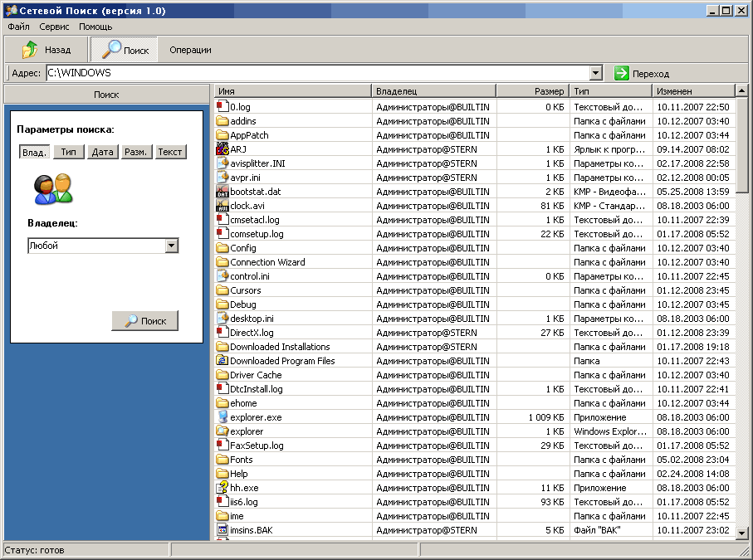Click the hh.exe help file icon
The height and width of the screenshot is (560, 753).
coord(222,488)
